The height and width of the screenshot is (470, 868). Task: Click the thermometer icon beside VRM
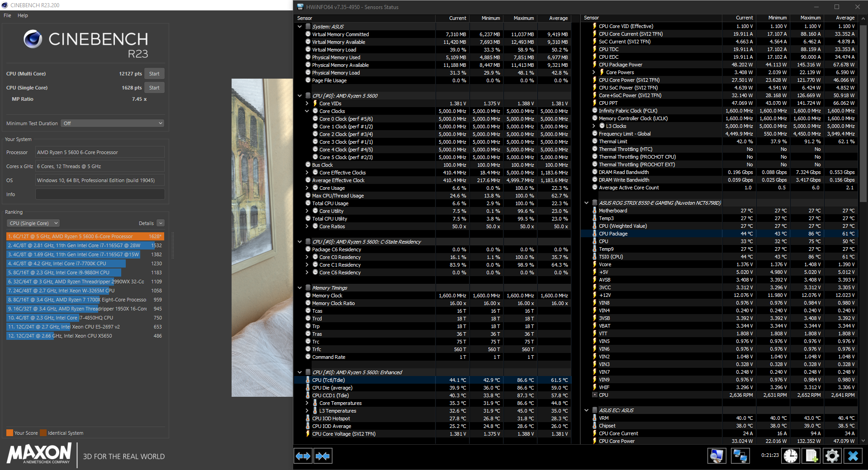[x=594, y=418]
